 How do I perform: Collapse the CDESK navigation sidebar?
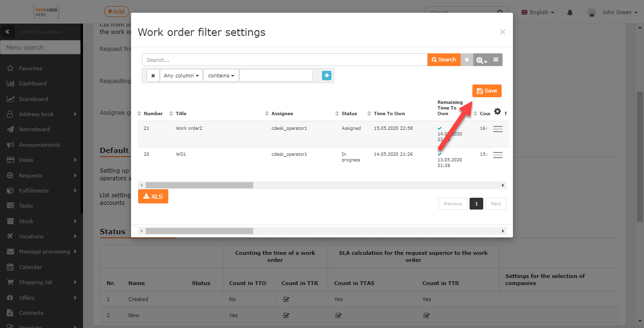[7, 32]
